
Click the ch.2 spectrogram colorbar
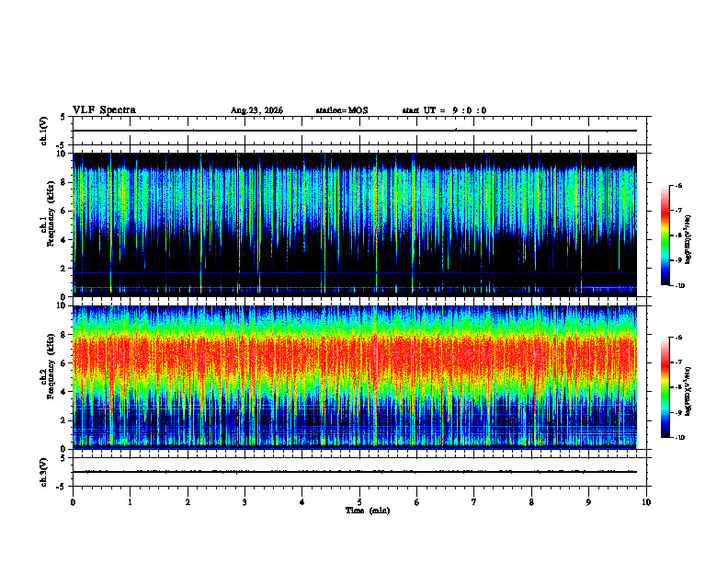coord(665,387)
